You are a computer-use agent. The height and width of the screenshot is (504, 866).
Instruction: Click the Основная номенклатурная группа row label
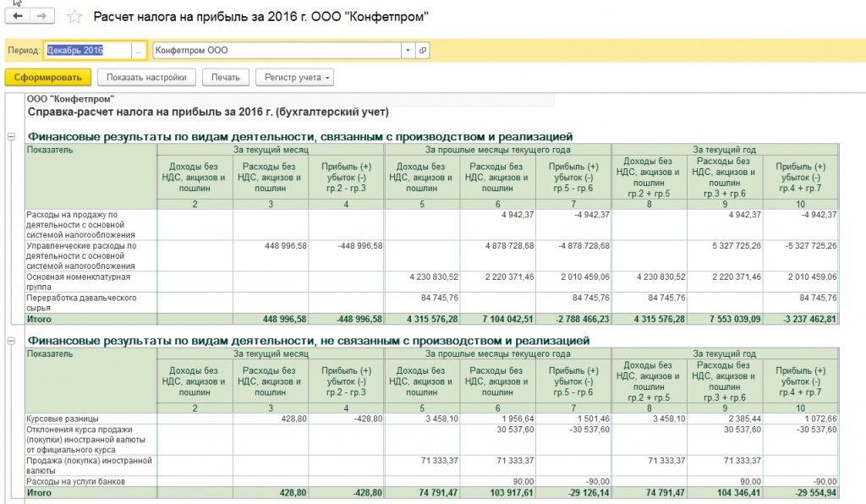point(79,282)
